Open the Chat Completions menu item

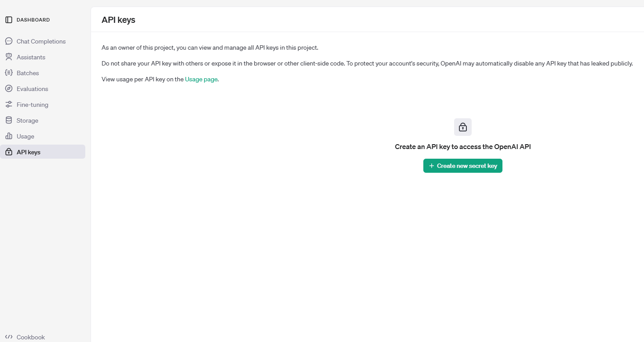click(41, 41)
